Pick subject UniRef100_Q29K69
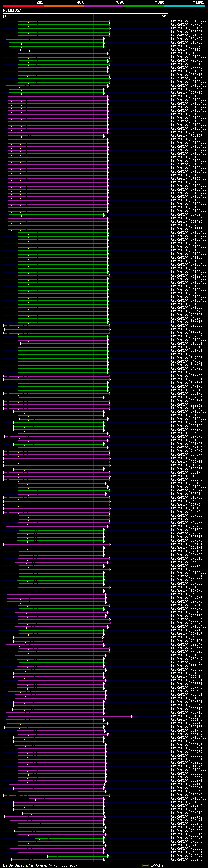Image resolution: width=208 pixels, height=868 pixels. click(187, 354)
